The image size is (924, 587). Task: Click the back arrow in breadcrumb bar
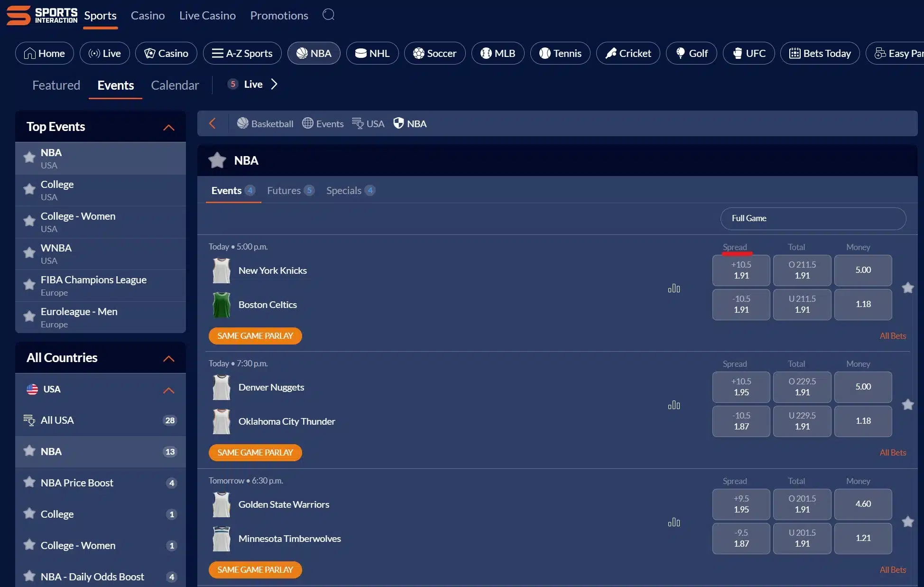pyautogui.click(x=213, y=123)
